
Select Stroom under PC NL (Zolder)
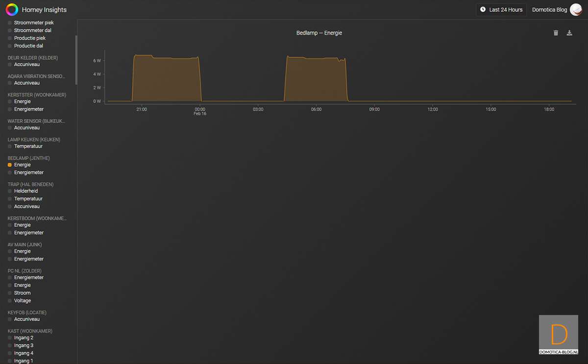point(22,293)
